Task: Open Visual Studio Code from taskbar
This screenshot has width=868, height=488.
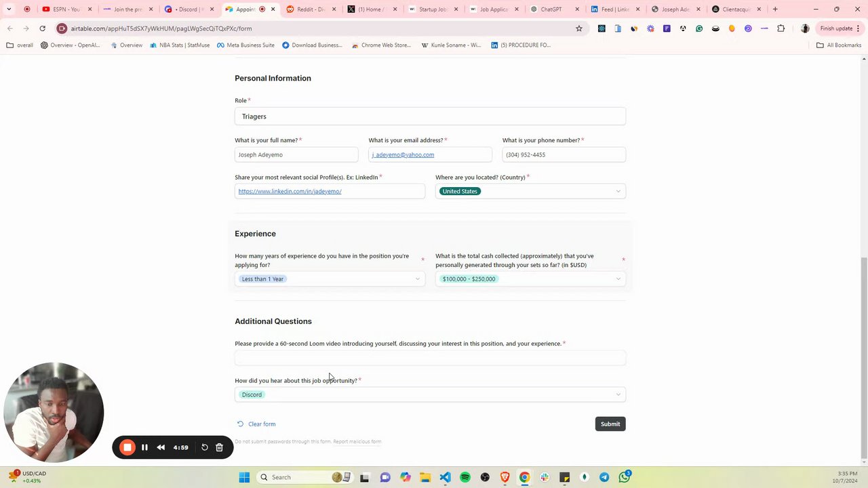Action: point(445,477)
